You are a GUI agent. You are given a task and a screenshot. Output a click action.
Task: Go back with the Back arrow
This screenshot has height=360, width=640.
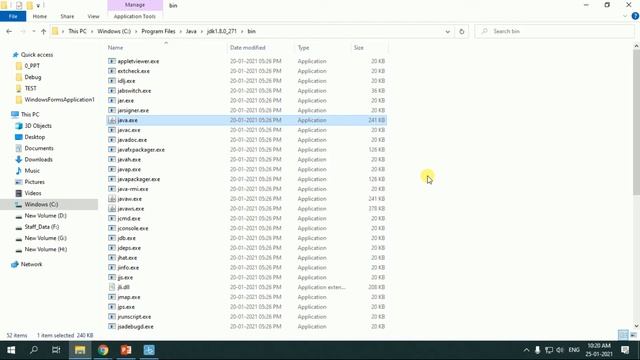pyautogui.click(x=9, y=31)
